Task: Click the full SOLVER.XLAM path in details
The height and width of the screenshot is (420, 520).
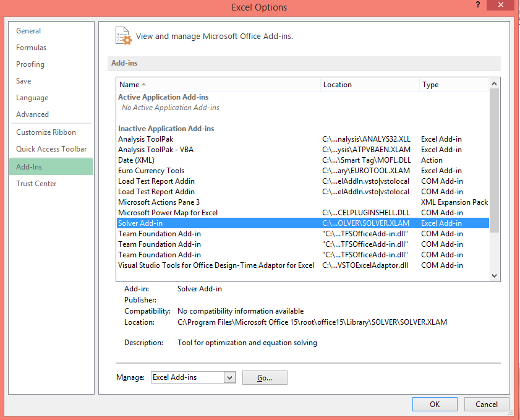Action: tap(312, 322)
